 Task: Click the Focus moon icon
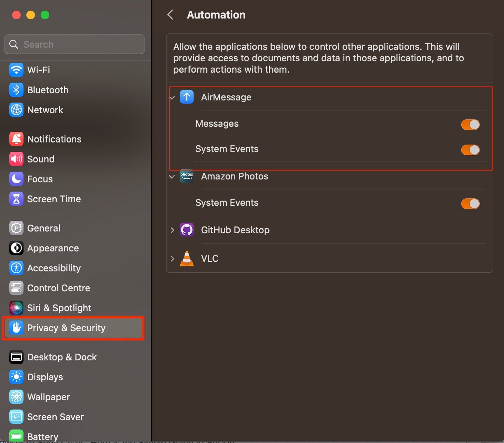(x=16, y=179)
